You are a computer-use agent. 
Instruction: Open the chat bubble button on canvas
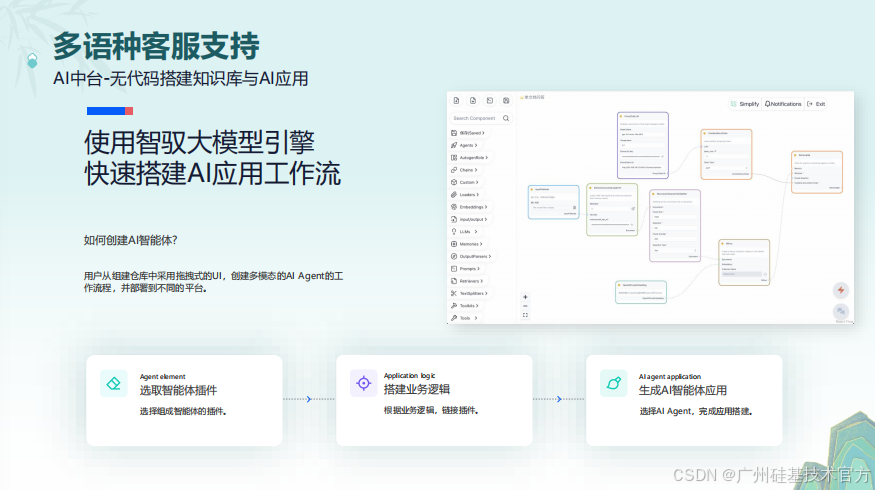point(841,311)
